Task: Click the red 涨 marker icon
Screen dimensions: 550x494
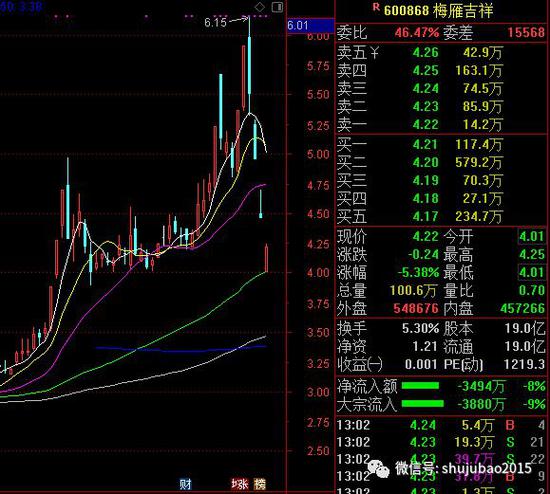Action: pyautogui.click(x=240, y=484)
